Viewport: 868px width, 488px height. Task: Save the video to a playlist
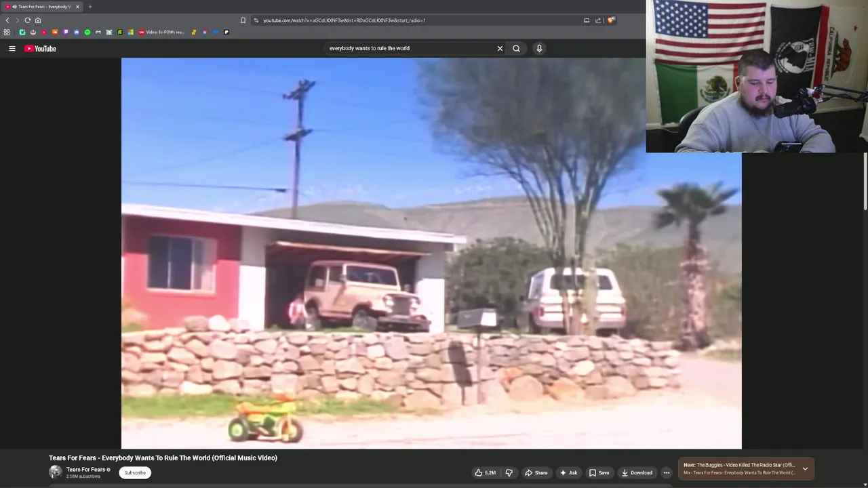click(599, 472)
